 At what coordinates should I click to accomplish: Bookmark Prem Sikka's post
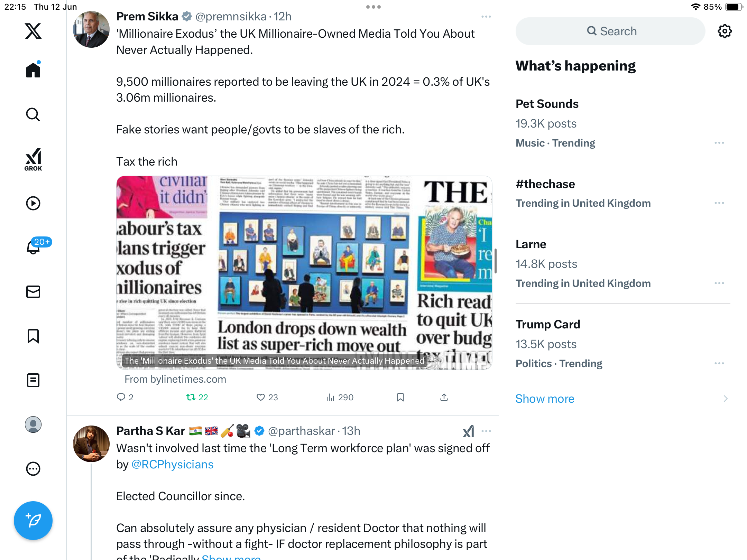click(400, 398)
